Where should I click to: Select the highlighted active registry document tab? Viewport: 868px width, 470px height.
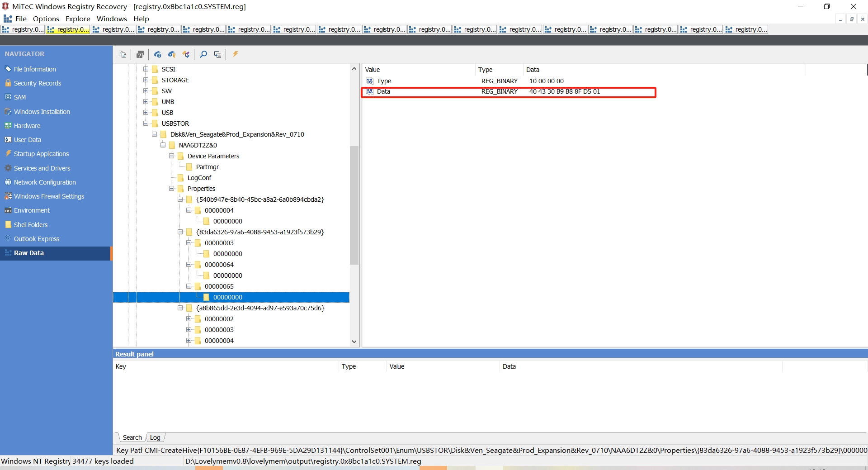(x=68, y=29)
